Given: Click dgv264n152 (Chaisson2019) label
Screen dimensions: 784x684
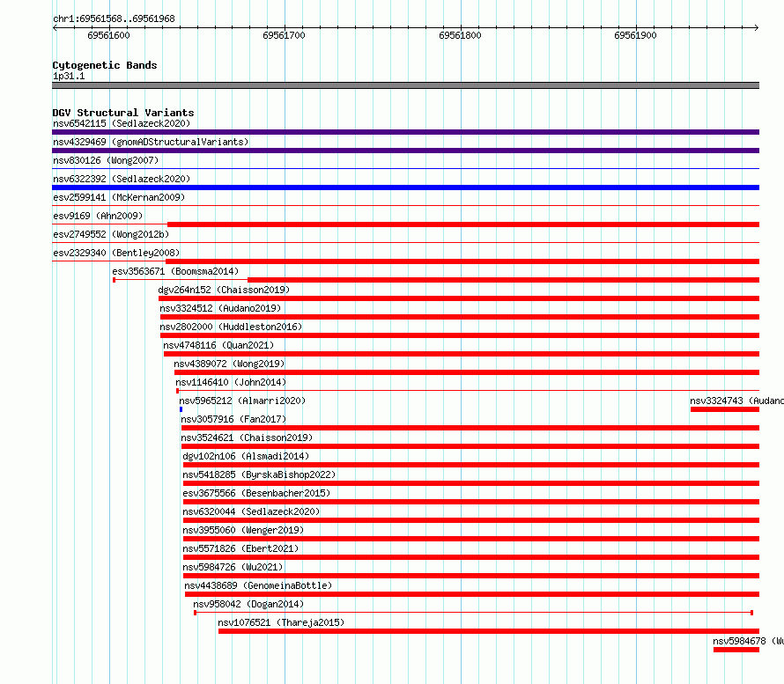Looking at the screenshot, I should (224, 290).
